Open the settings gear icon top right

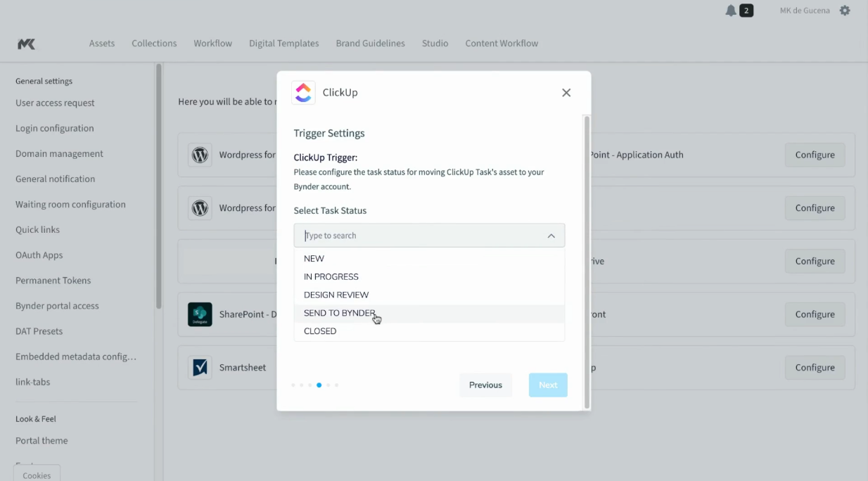(845, 11)
